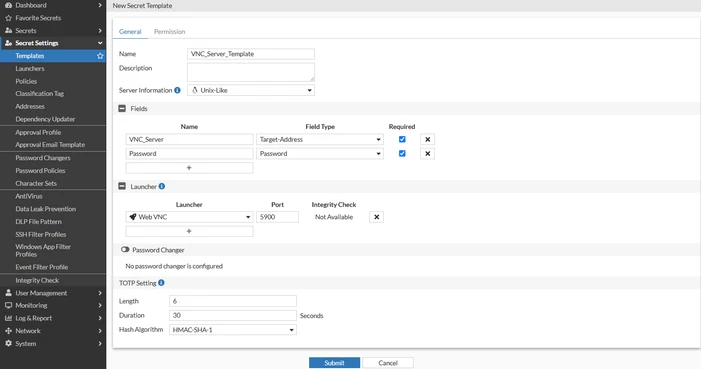Remove the Password field row

click(427, 153)
